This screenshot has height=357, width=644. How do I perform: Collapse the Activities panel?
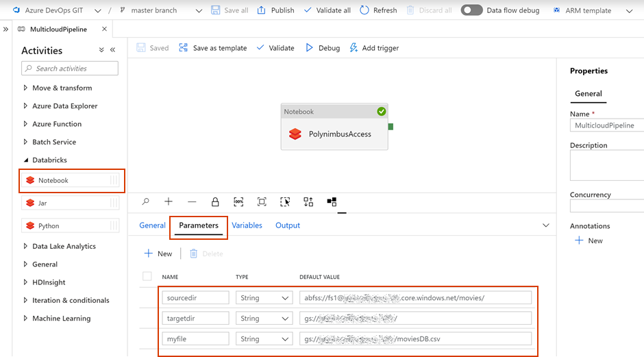point(113,50)
